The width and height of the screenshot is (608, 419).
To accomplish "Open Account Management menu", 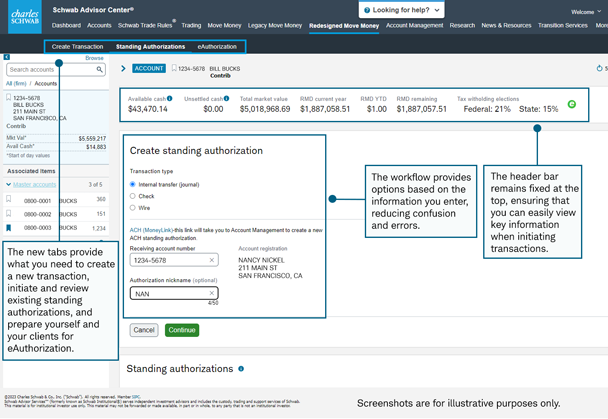I will point(415,25).
